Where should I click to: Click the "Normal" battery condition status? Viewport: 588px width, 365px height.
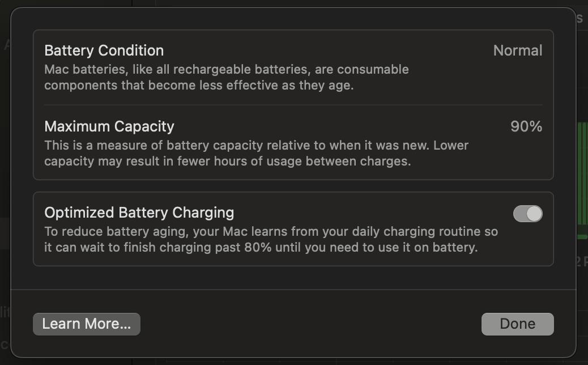click(x=517, y=50)
